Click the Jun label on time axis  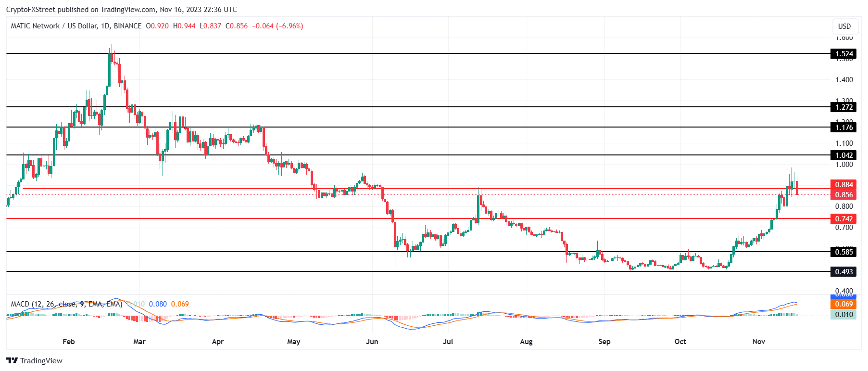click(372, 342)
